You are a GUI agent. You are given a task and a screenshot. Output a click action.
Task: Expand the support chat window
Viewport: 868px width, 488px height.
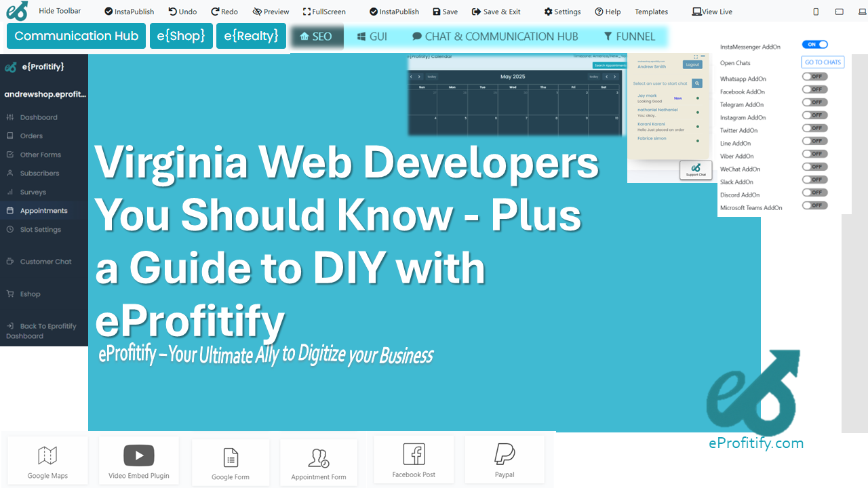point(695,57)
